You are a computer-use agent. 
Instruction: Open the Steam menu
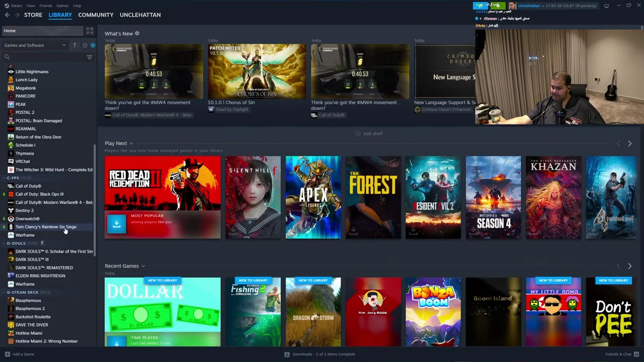(x=16, y=6)
